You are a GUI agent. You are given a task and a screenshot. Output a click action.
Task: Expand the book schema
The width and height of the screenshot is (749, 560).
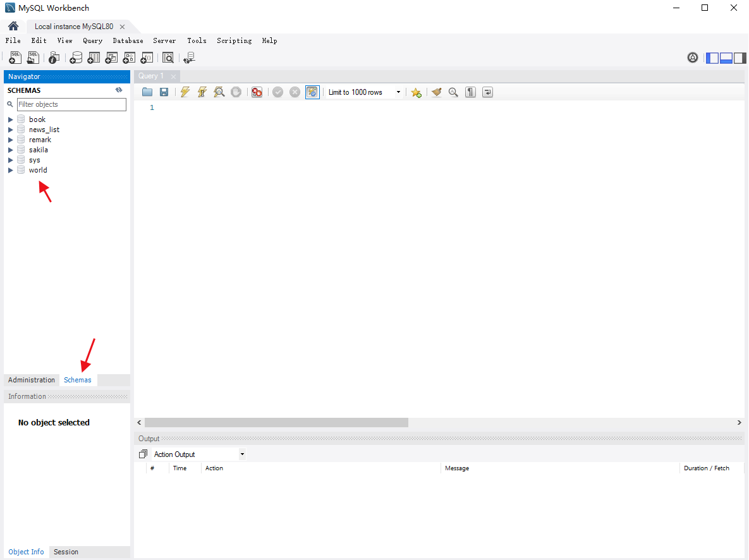(11, 119)
